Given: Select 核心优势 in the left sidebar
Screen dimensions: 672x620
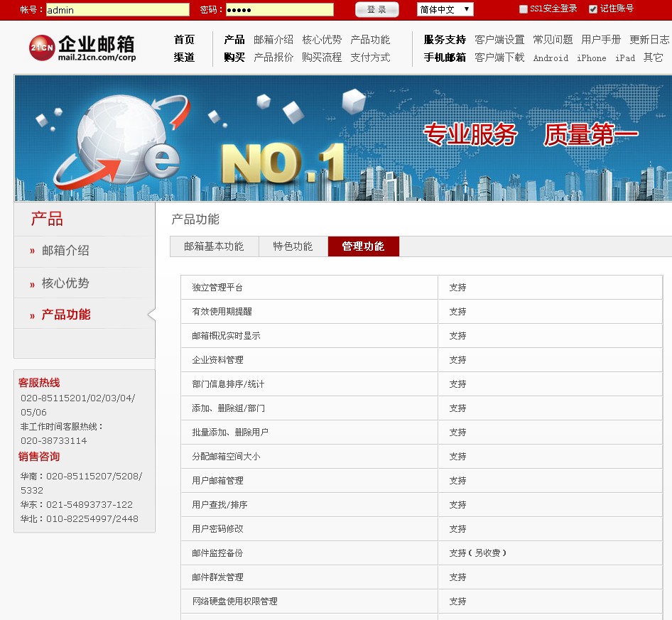Looking at the screenshot, I should 65,283.
